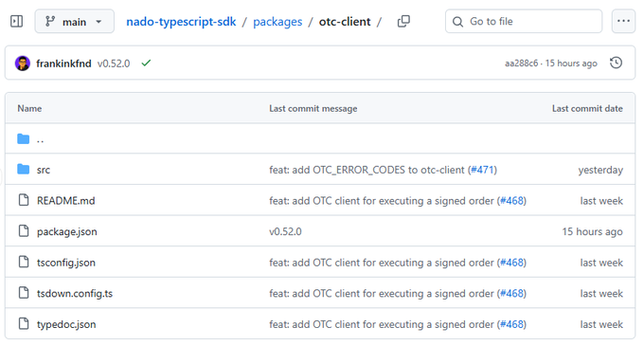Open the frankinkfnd user avatar
This screenshot has width=644, height=346.
point(23,64)
